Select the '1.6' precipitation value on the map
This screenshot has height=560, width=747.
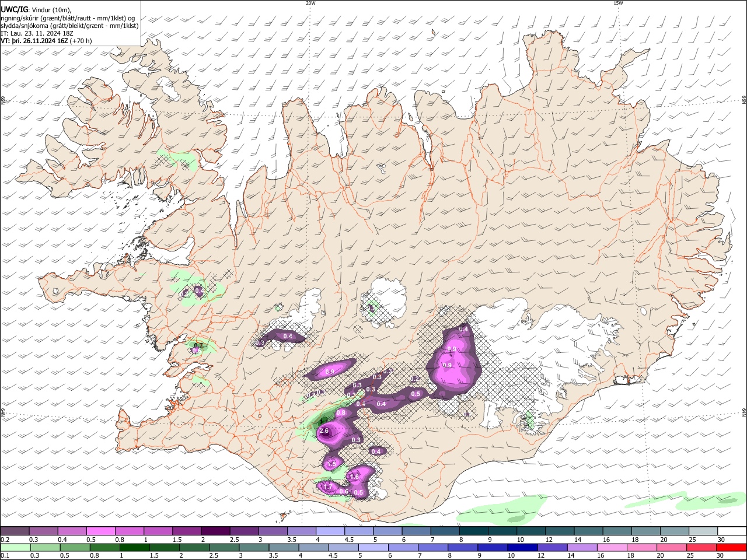(x=354, y=477)
